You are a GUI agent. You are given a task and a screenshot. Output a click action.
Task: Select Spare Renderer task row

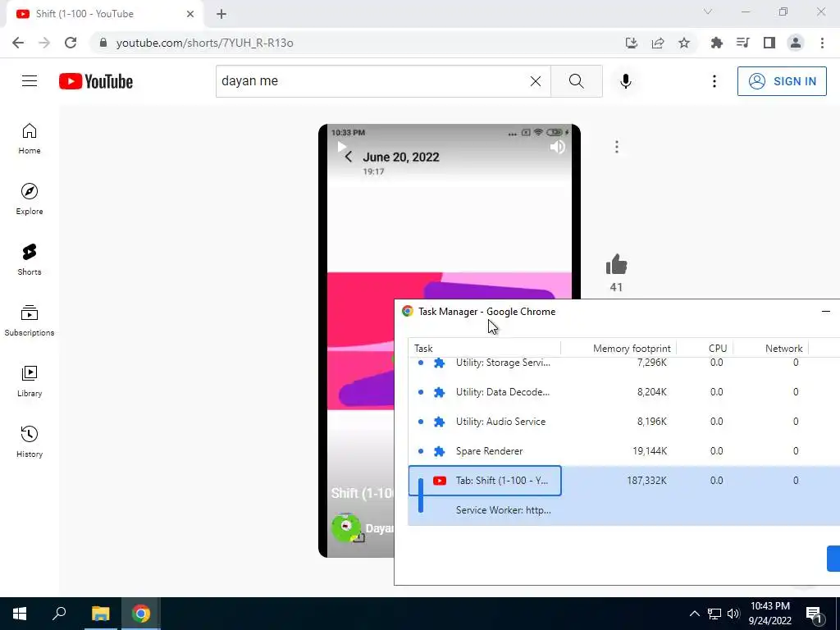coord(624,451)
